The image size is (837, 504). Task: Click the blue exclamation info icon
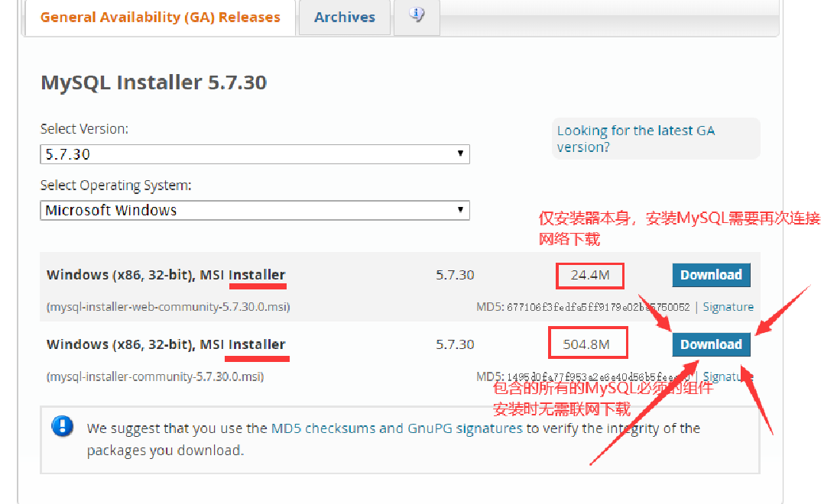[63, 426]
